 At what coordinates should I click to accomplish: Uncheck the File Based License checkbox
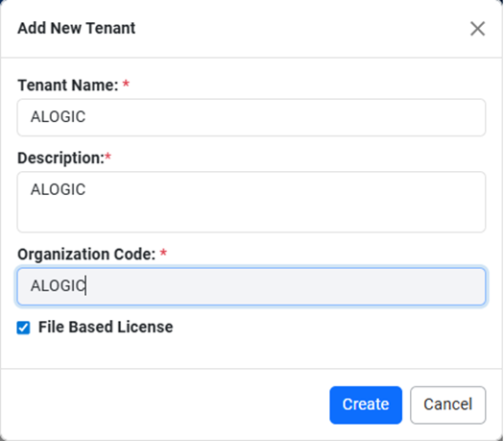tap(23, 328)
